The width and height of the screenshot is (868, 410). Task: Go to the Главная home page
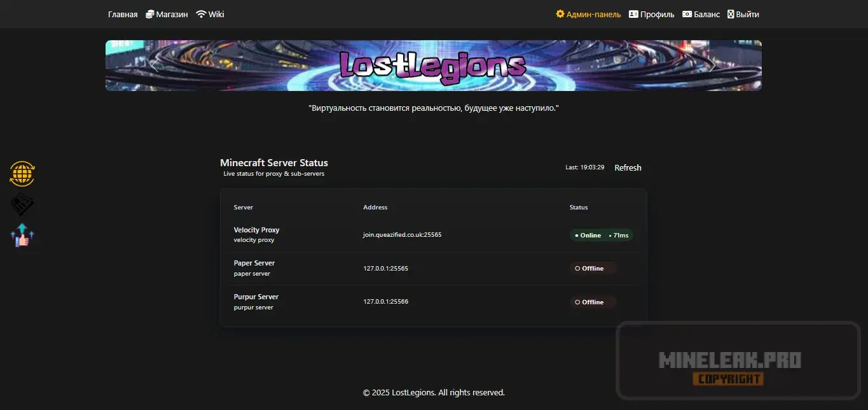123,14
